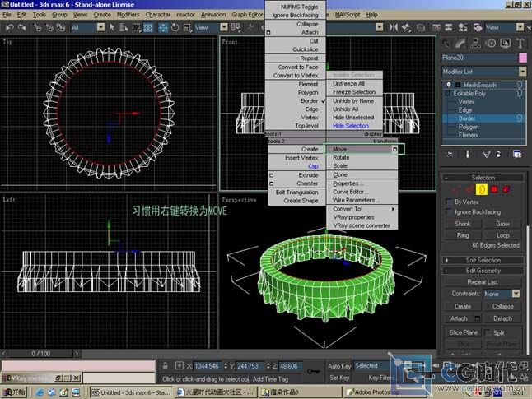Click the Use Pivot Point Center icon
The width and height of the screenshot is (532, 399).
[x=236, y=27]
